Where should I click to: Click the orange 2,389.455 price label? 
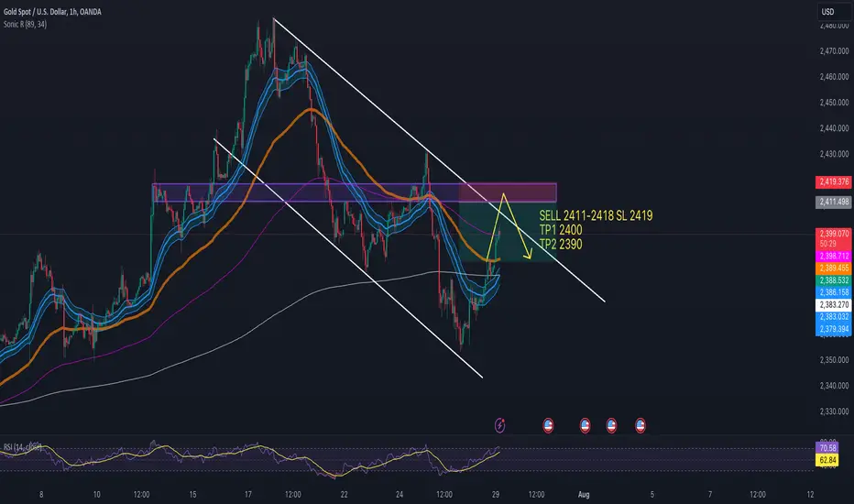[x=833, y=268]
